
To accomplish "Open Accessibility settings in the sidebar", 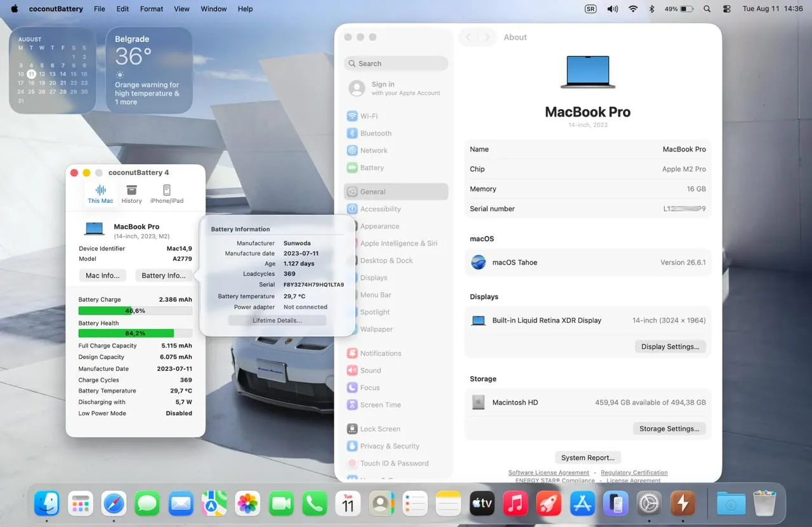I will point(396,209).
